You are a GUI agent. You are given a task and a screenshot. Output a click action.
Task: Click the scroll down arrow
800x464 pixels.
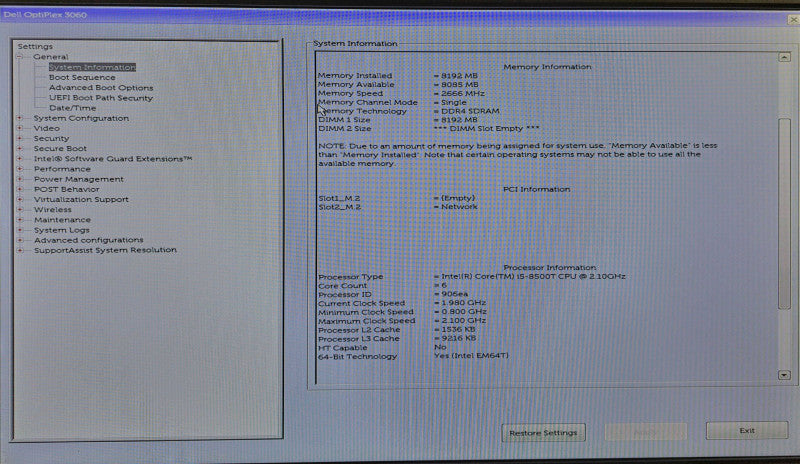[784, 375]
